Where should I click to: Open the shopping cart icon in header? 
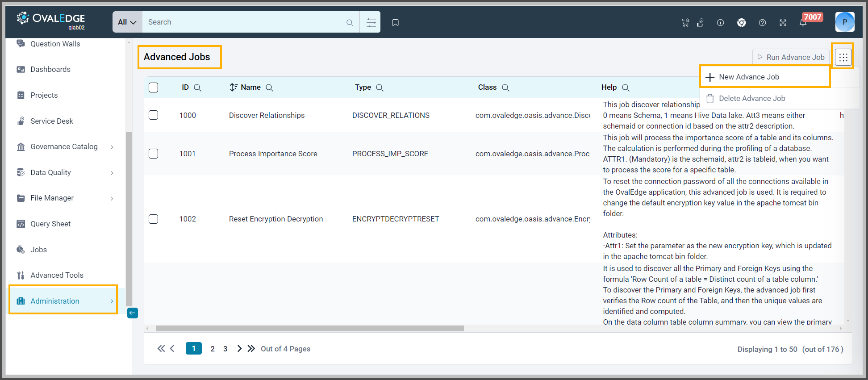click(685, 23)
